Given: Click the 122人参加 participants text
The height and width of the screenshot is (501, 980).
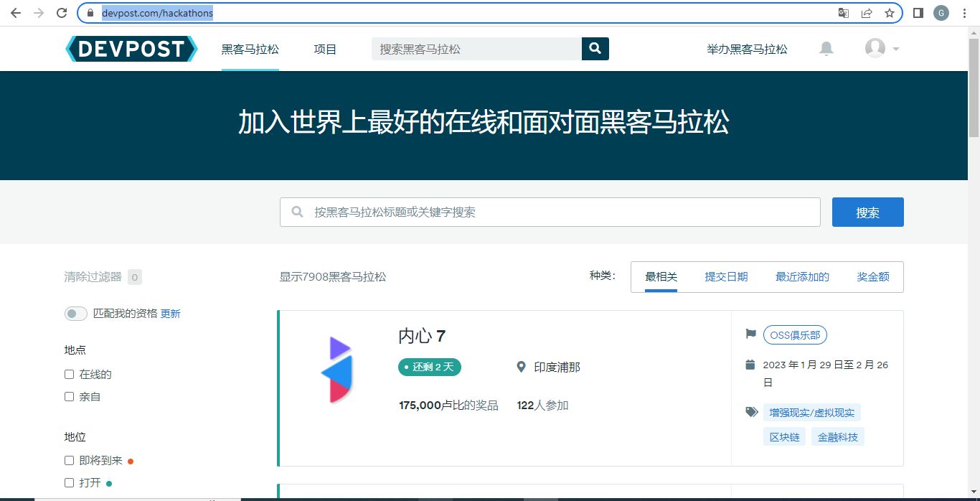Looking at the screenshot, I should pyautogui.click(x=542, y=406).
